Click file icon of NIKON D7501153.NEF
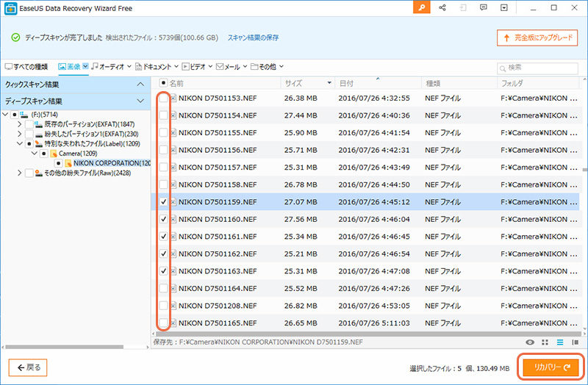The width and height of the screenshot is (588, 385). coord(173,98)
